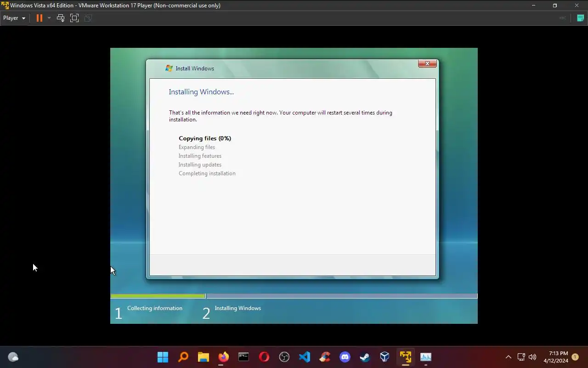Image resolution: width=588 pixels, height=368 pixels.
Task: Switch to VMware Player on the taskbar
Action: [x=405, y=357]
